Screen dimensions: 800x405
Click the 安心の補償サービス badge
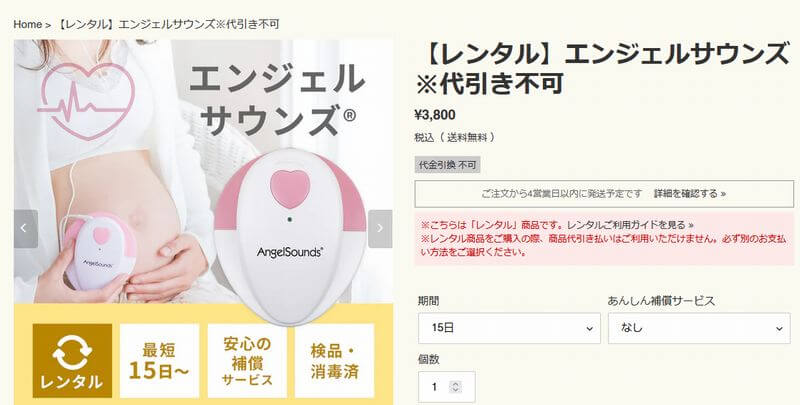pos(247,361)
